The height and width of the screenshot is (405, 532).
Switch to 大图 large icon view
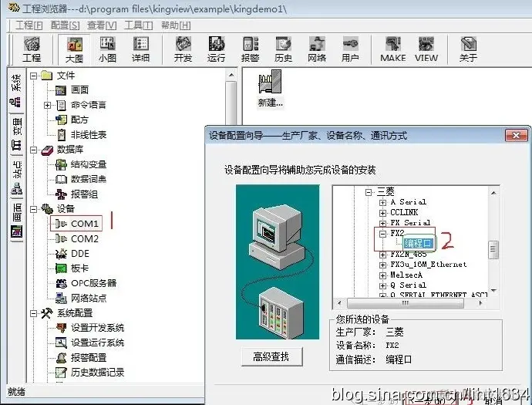[x=74, y=49]
